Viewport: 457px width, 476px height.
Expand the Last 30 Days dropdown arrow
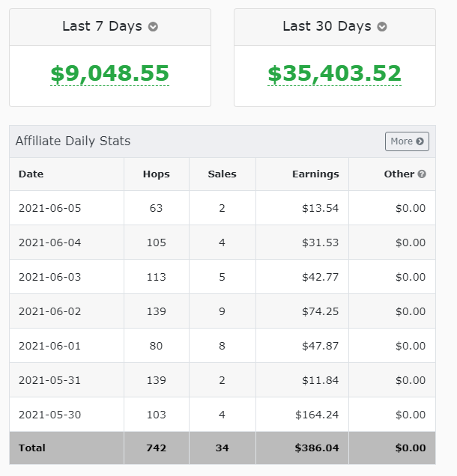(x=382, y=27)
